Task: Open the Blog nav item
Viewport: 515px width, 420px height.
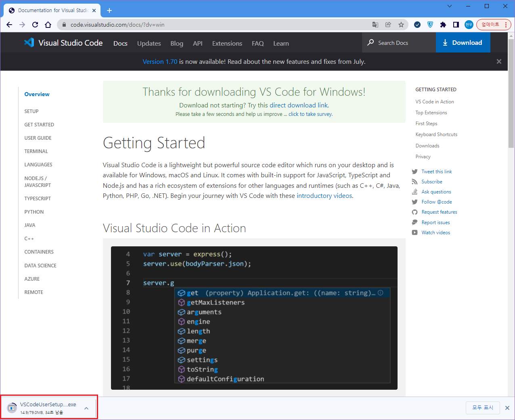Action: (177, 43)
